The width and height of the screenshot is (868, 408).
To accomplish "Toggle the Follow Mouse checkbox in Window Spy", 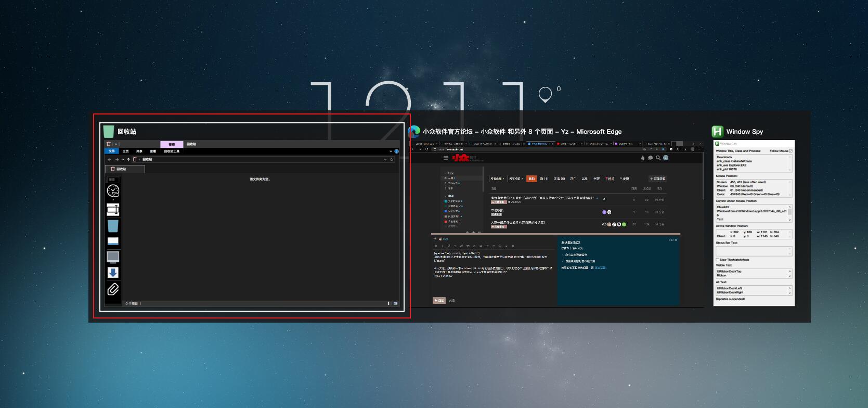I will coord(791,151).
